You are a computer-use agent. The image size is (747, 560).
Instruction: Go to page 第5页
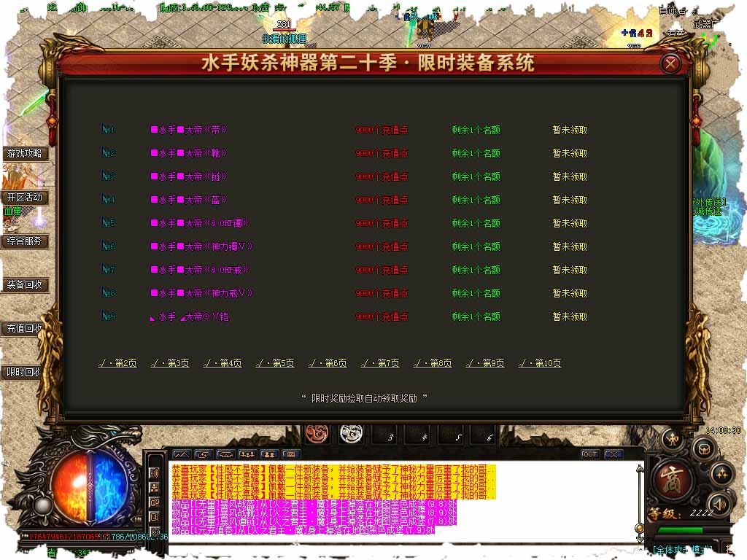coord(275,363)
